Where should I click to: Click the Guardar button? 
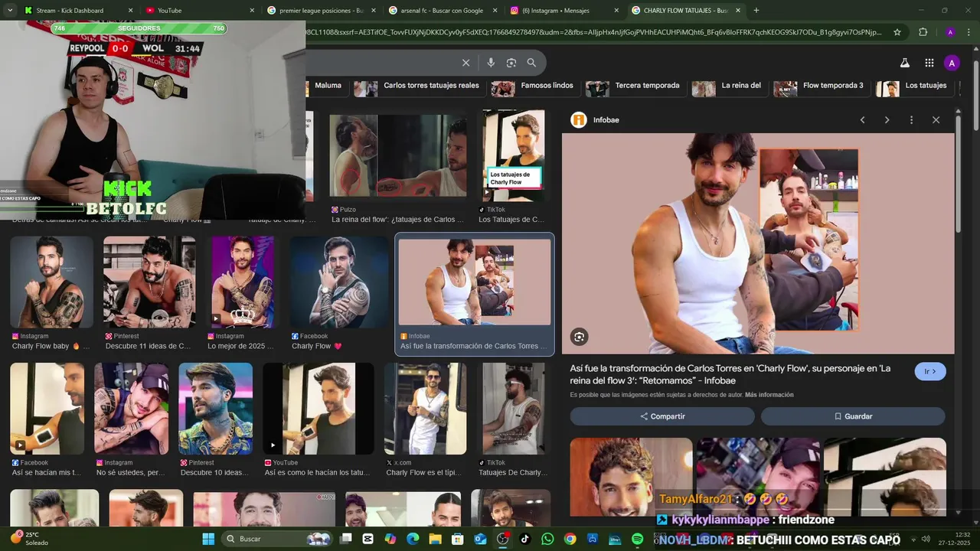(853, 416)
